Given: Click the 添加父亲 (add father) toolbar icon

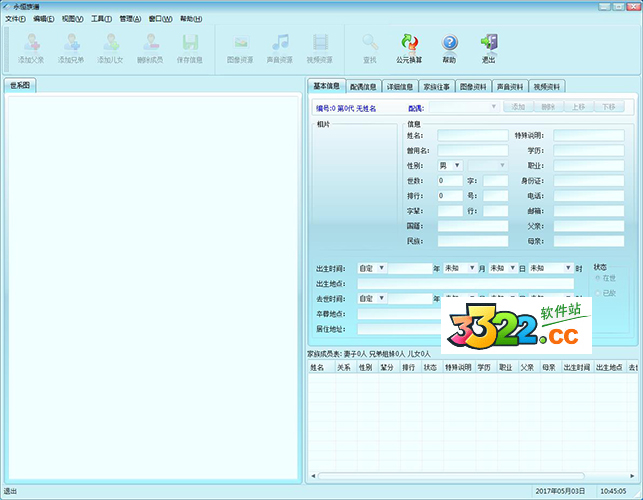Looking at the screenshot, I should tap(30, 46).
